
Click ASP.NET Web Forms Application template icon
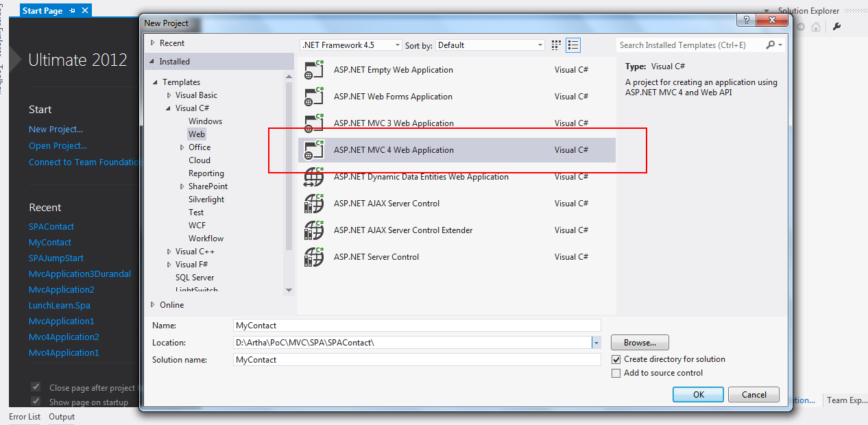click(x=314, y=97)
